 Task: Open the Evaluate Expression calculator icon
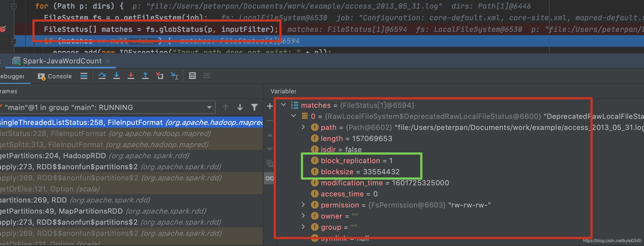[x=192, y=76]
